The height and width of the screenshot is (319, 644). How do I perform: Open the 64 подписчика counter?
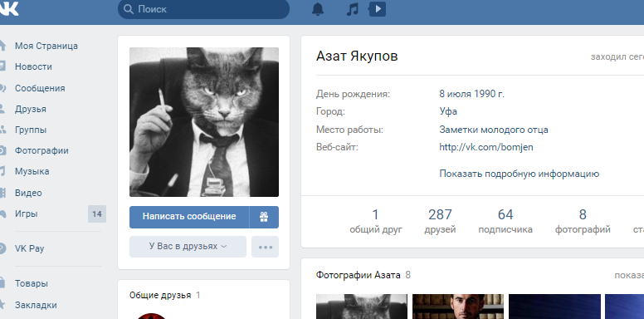tap(505, 221)
